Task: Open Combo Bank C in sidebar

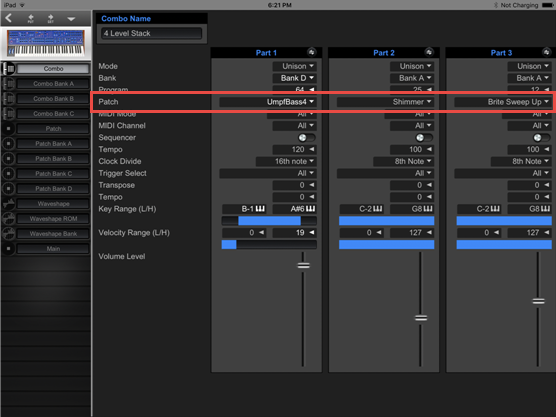Action: [53, 114]
